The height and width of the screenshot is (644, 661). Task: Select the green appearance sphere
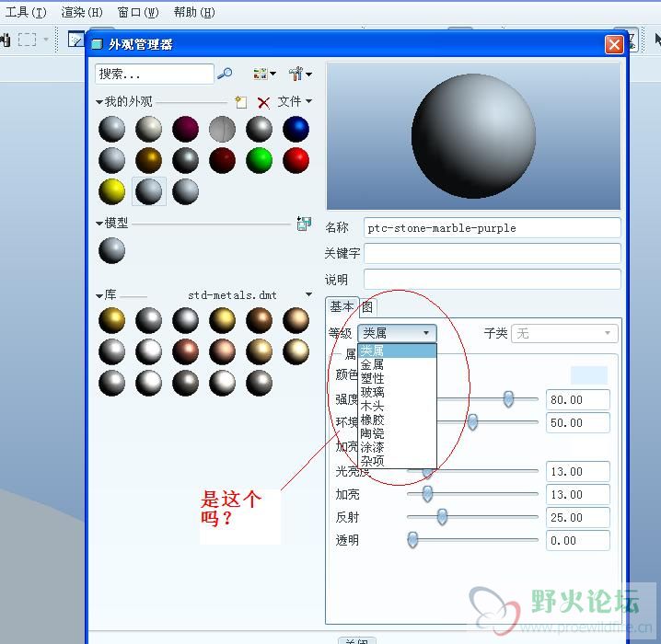click(260, 160)
